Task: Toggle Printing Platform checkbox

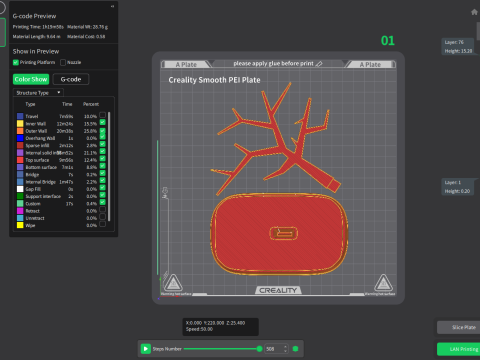Action: click(x=16, y=62)
